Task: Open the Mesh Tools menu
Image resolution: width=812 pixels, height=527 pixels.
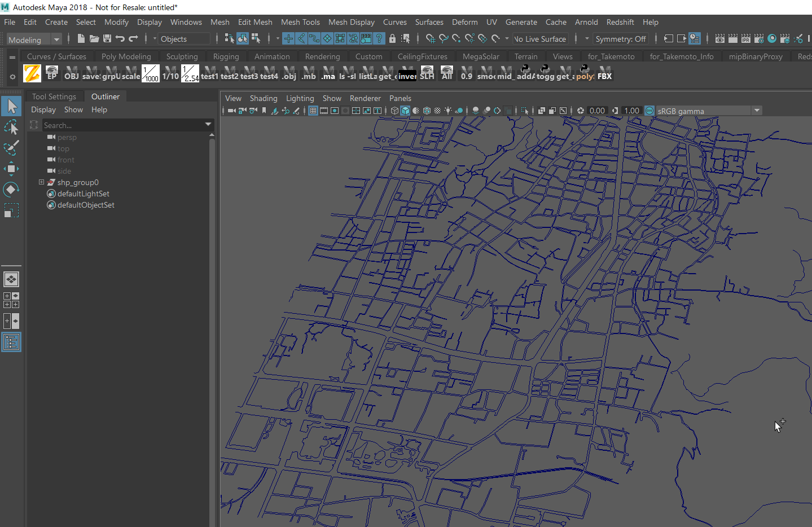Action: 300,22
